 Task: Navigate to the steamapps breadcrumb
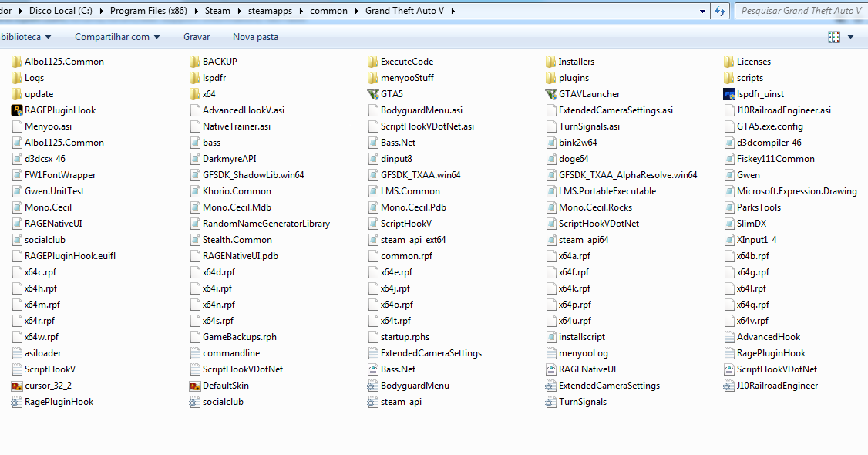[x=270, y=11]
